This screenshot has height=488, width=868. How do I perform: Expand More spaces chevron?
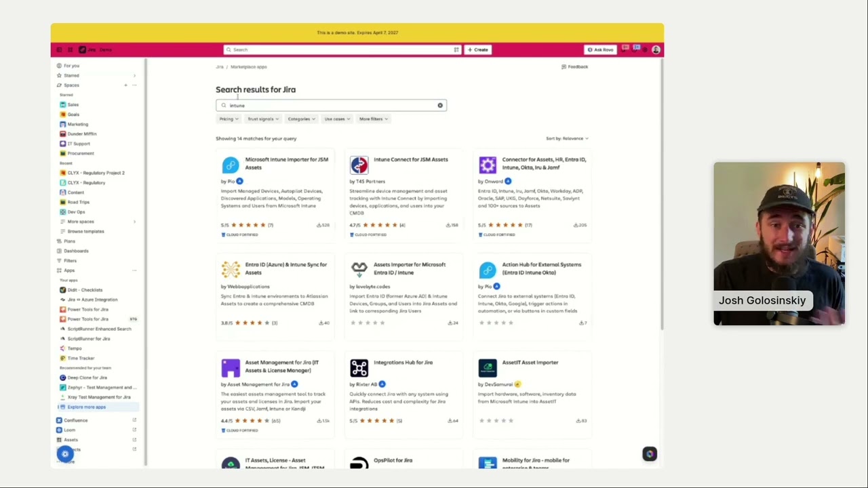coord(134,222)
